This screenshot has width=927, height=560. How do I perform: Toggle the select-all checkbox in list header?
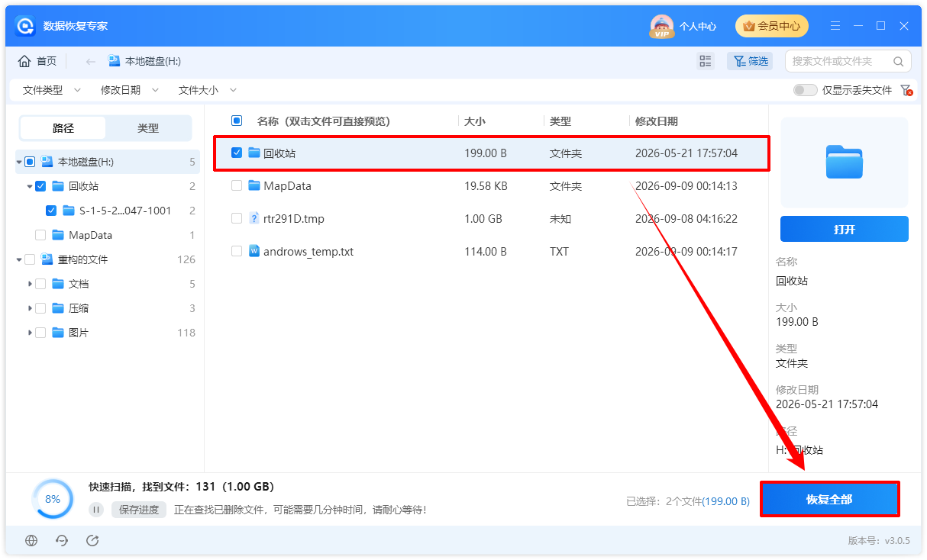tap(237, 121)
